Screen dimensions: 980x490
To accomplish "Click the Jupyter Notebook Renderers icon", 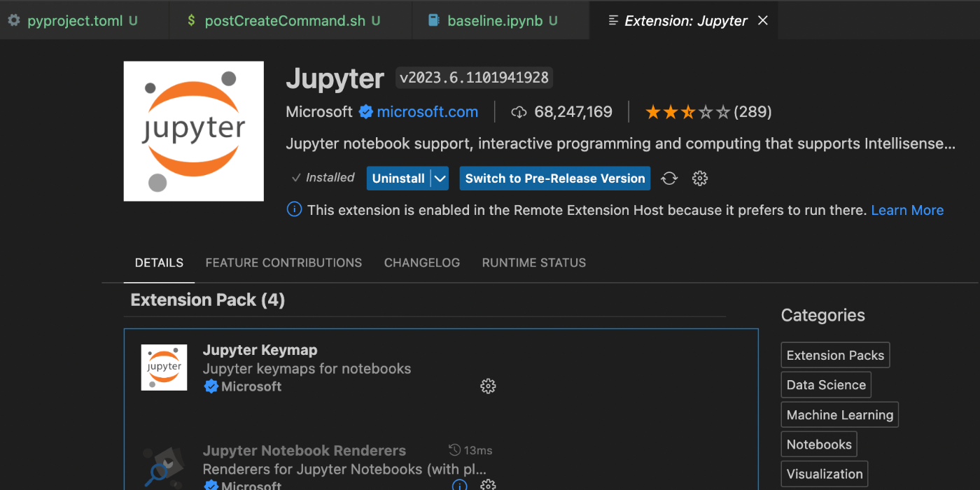I will [164, 468].
